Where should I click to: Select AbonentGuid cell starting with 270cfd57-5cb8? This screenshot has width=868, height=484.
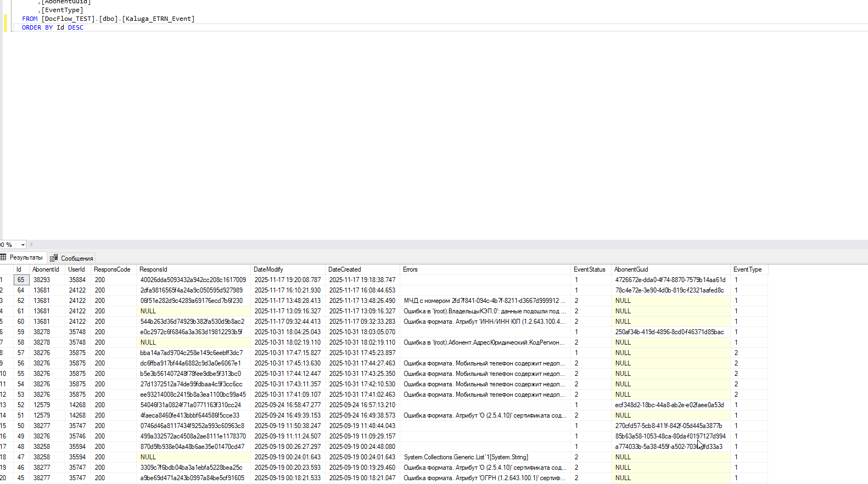point(671,426)
